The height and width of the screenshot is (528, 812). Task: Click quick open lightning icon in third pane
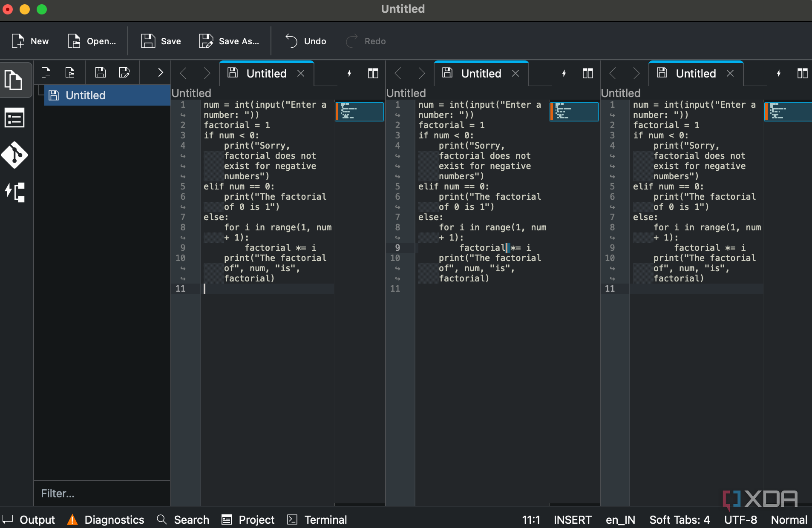[x=779, y=74]
